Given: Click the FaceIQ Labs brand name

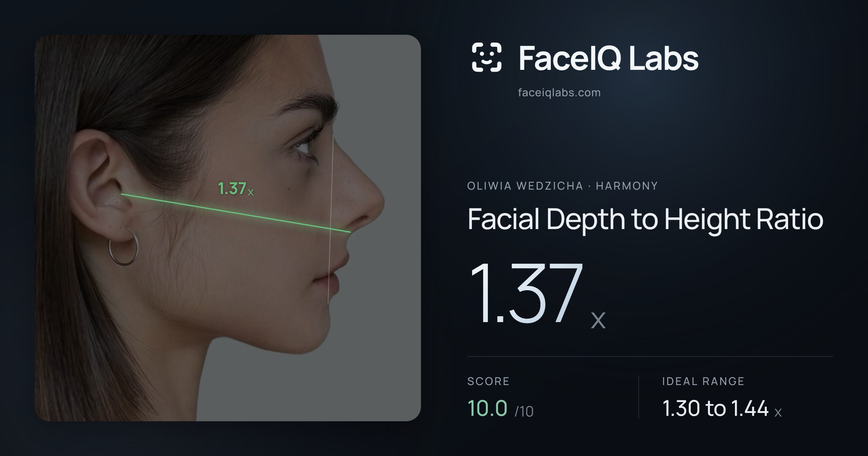Looking at the screenshot, I should [x=609, y=58].
